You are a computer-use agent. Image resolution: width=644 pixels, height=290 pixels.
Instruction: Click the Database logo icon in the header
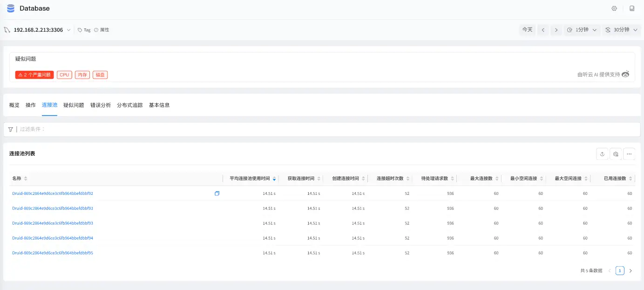coord(10,8)
